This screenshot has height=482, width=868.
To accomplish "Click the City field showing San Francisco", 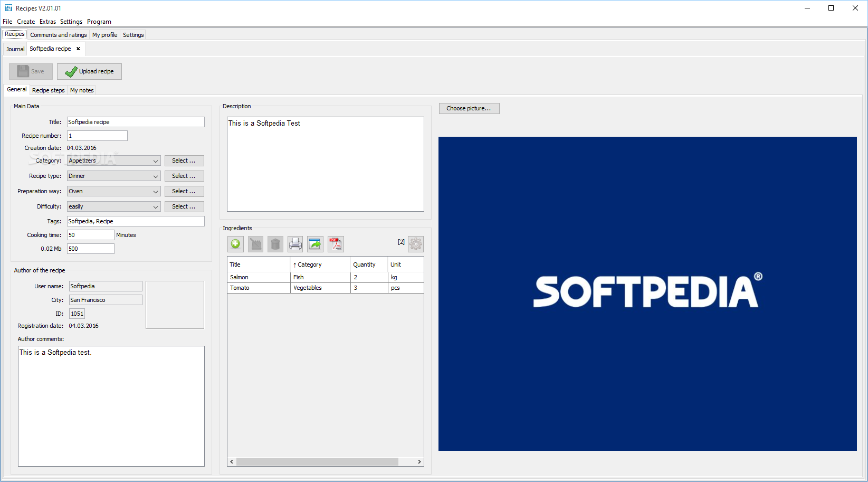I will point(106,300).
